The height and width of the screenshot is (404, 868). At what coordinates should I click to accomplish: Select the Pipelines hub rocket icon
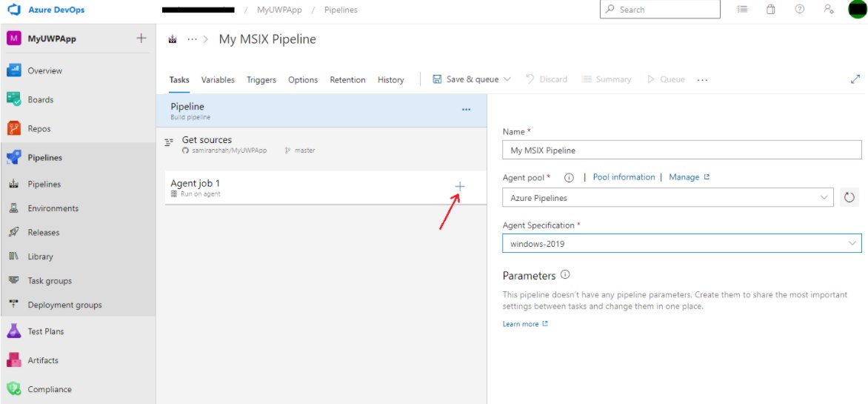pos(14,157)
